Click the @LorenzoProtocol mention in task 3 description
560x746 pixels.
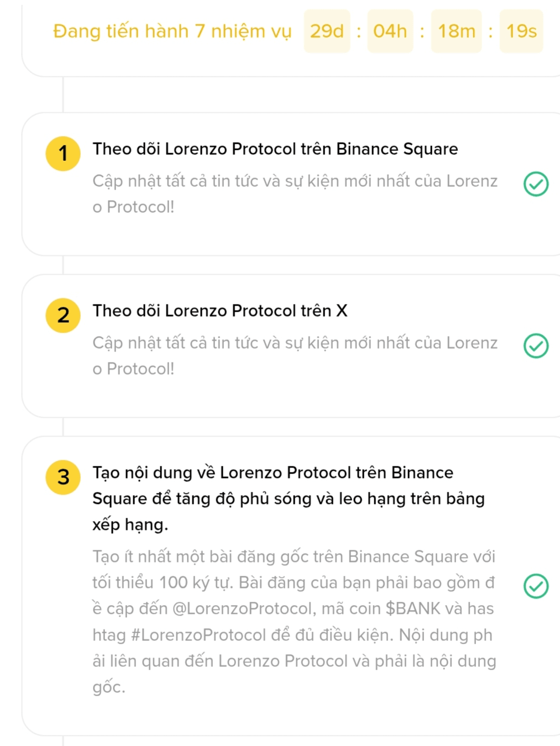tap(243, 608)
